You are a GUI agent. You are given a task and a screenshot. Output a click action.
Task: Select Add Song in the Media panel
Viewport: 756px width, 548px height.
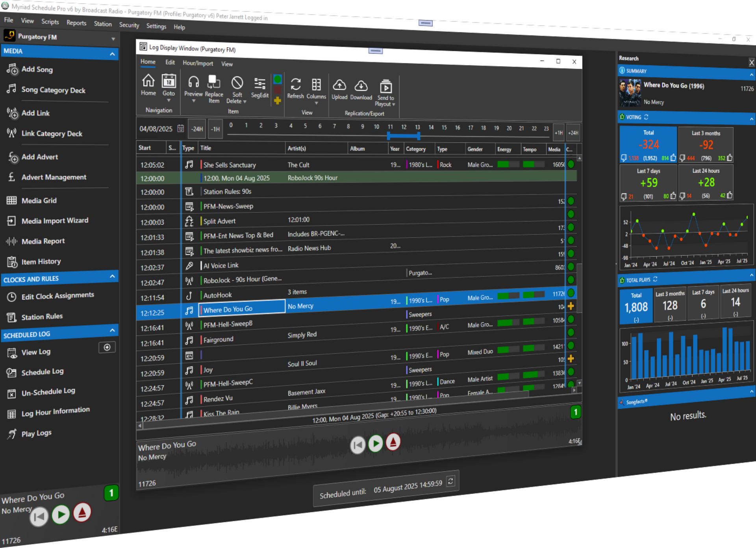point(37,70)
